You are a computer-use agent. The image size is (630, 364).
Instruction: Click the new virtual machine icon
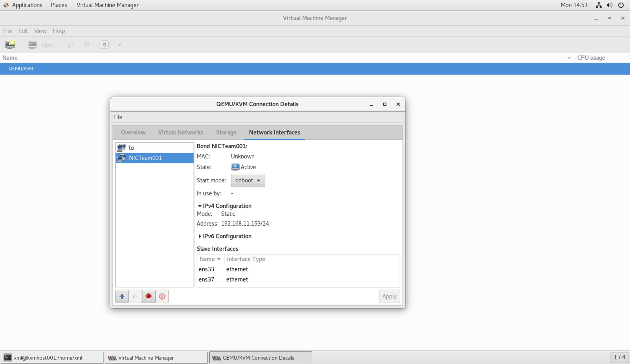pos(10,45)
